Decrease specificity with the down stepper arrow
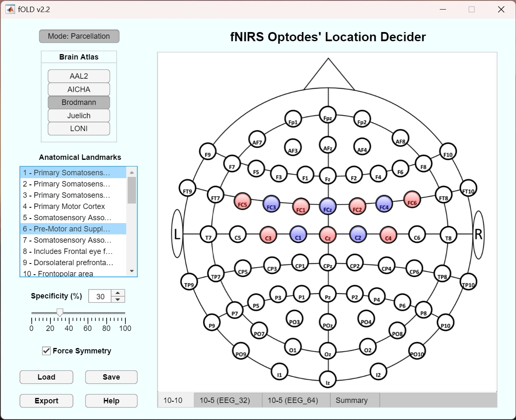Screen dimensions: 516x420 point(118,300)
